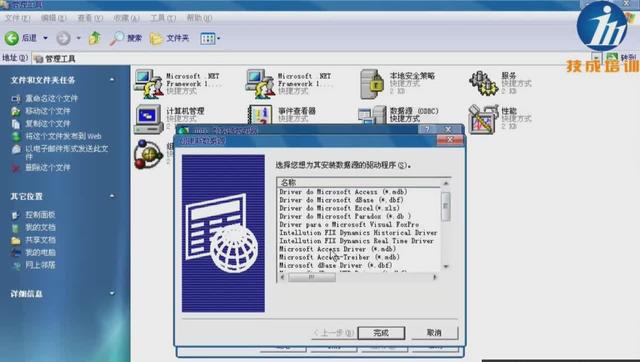Viewport: 640px width, 362px height.
Task: Open the 工具(T) menu
Action: click(x=163, y=18)
